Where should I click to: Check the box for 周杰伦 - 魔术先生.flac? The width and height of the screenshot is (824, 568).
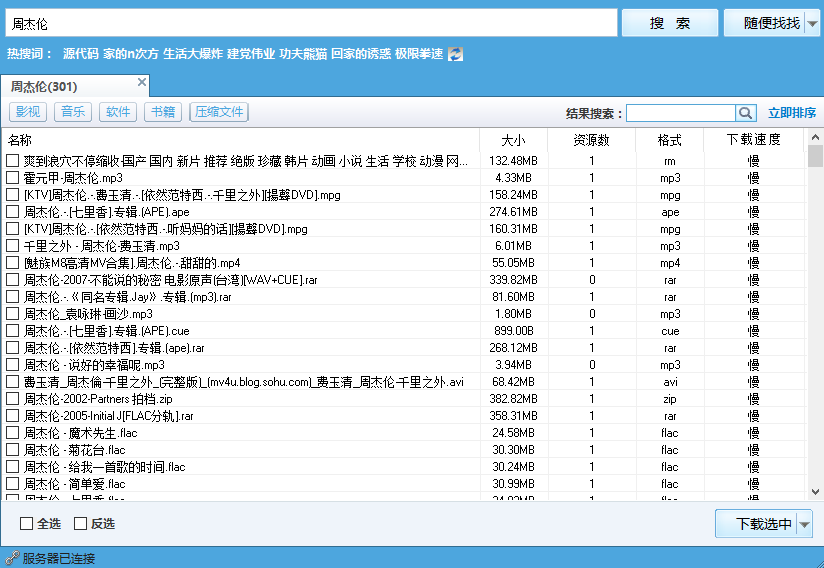(13, 432)
